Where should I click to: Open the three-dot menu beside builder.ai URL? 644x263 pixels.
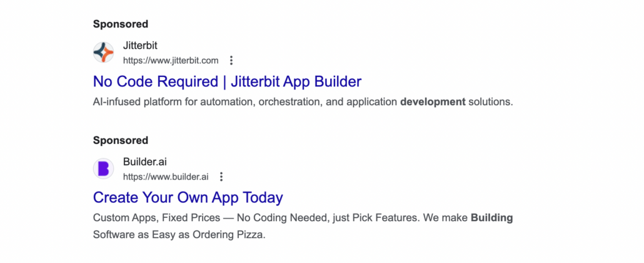coord(221,177)
